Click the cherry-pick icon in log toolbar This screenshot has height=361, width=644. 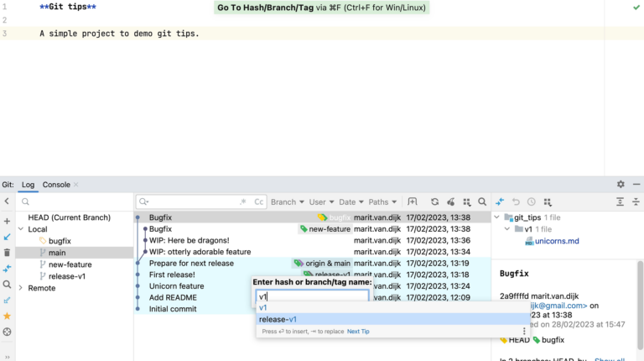pos(450,202)
